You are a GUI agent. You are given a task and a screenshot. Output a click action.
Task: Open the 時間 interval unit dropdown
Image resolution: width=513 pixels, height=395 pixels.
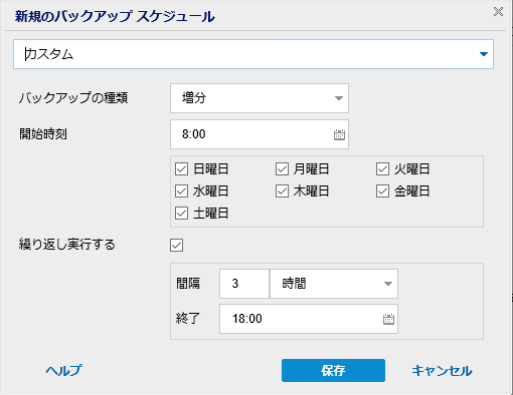[x=334, y=284]
